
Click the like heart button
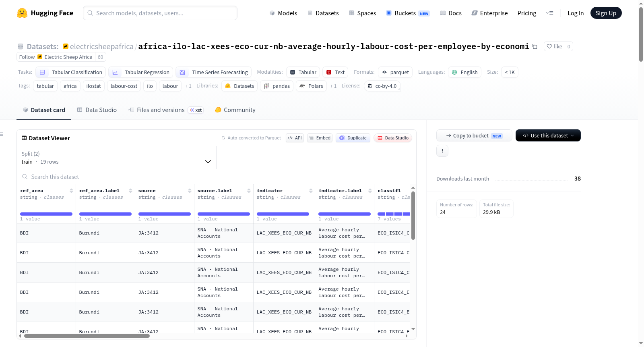tap(554, 46)
